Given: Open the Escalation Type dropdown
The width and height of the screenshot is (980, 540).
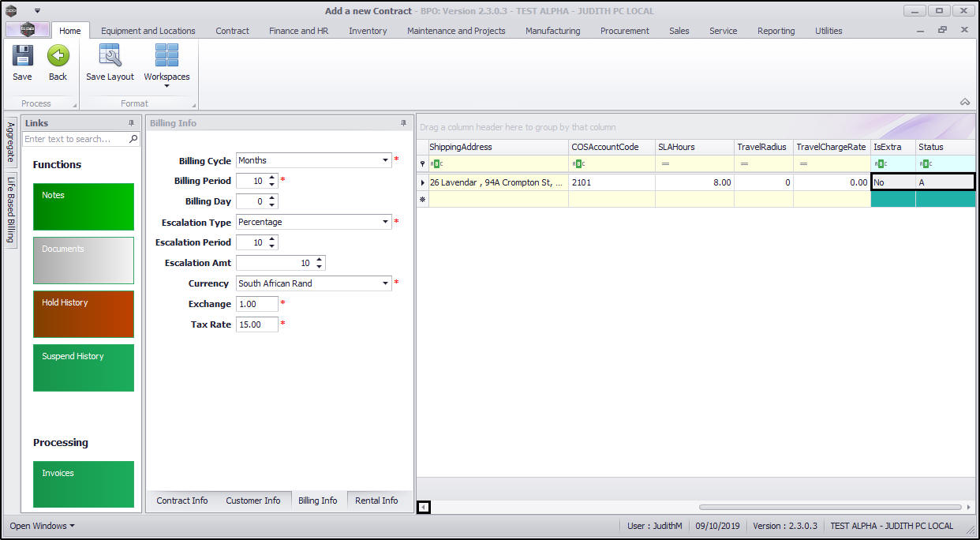Looking at the screenshot, I should click(386, 222).
